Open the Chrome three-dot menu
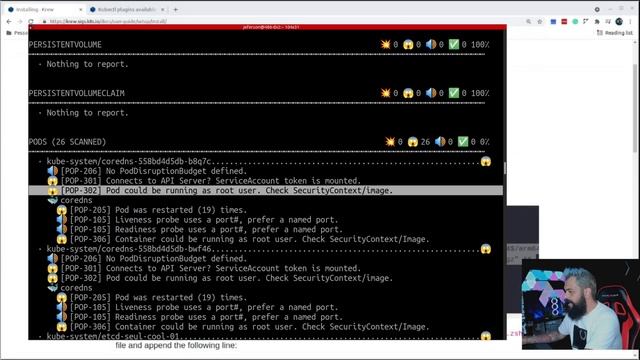The height and width of the screenshot is (360, 640). [631, 21]
